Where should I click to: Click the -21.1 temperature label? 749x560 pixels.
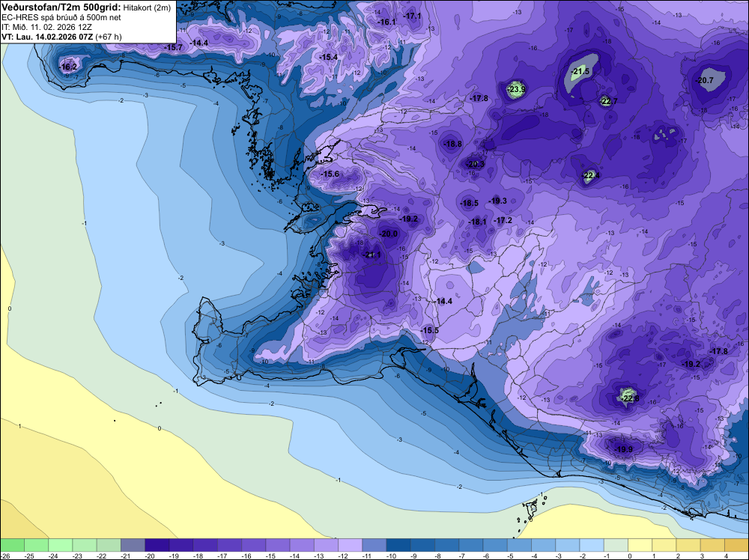coord(372,255)
